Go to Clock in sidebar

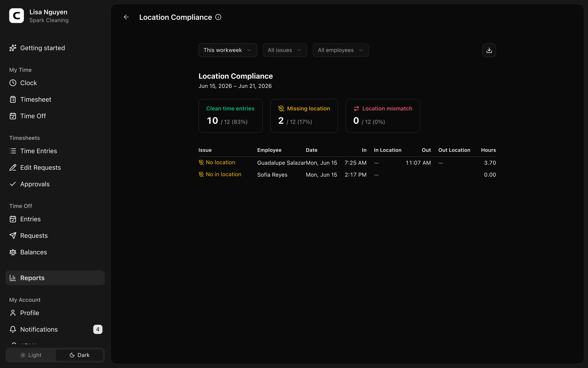coord(55,83)
